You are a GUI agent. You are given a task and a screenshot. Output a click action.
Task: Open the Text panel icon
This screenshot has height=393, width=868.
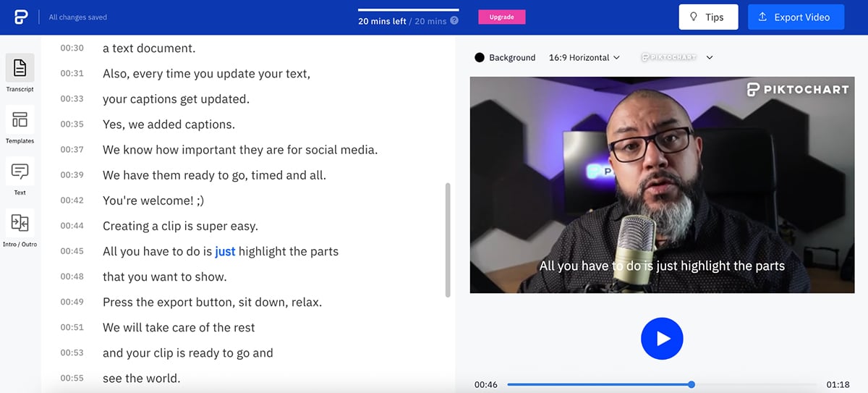(x=20, y=172)
